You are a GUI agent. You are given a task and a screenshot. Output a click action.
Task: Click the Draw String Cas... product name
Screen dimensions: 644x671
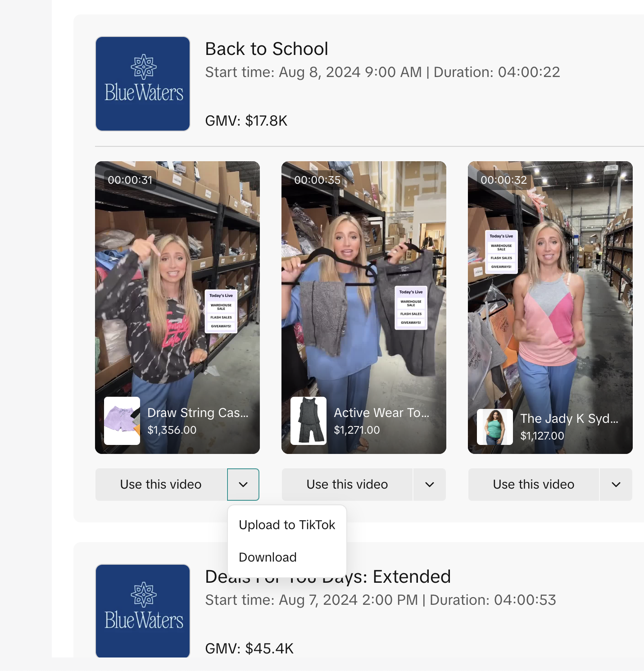pyautogui.click(x=198, y=413)
